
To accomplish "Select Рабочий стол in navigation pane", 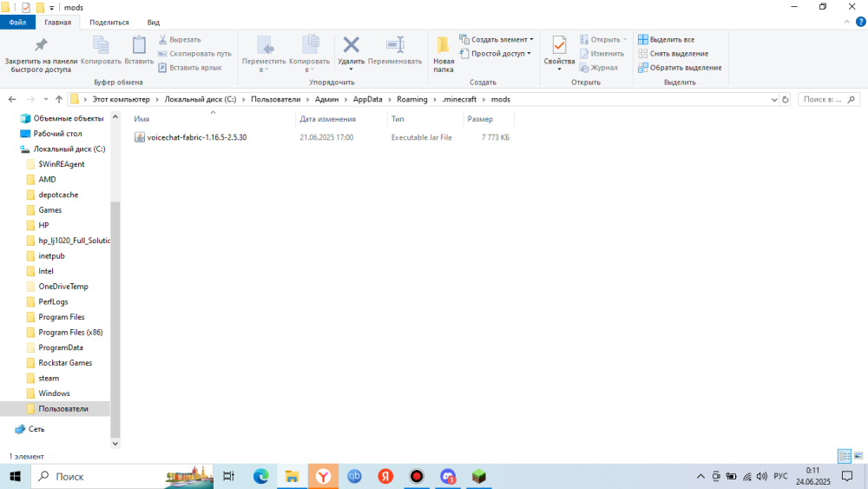I will [57, 134].
